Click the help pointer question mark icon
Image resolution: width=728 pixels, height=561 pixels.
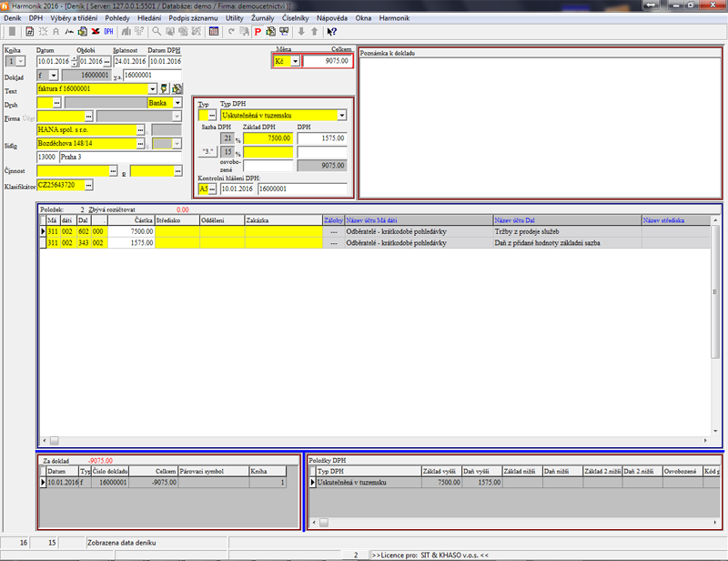[332, 31]
